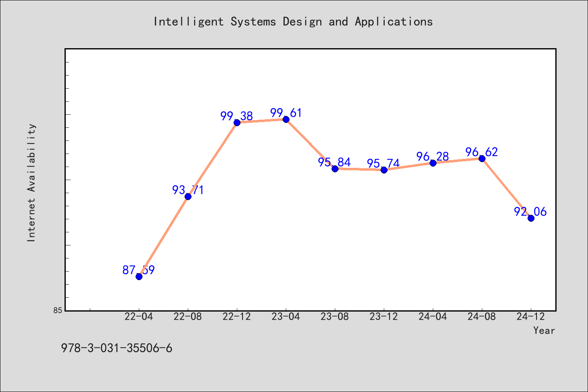588x392 pixels.
Task: Select the data point labeled 96.28
Action: coord(433,163)
